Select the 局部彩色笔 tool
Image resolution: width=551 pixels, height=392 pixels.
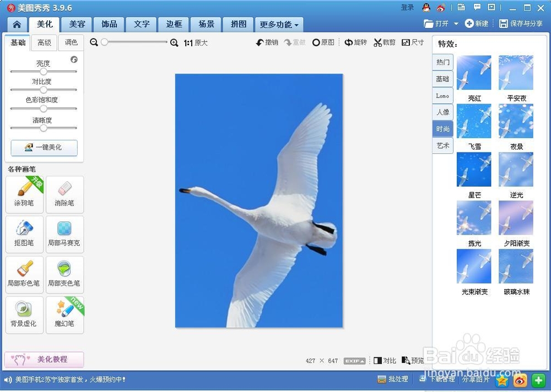[x=24, y=274]
